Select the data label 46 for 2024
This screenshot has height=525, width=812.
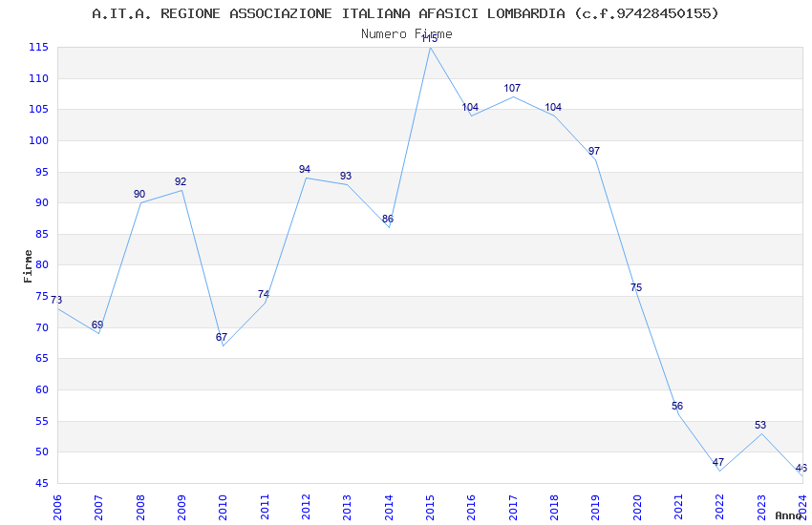coord(801,468)
